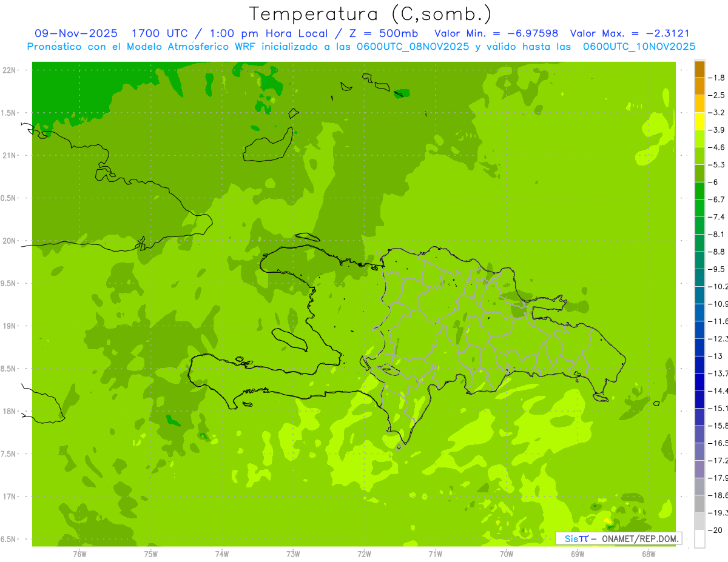
Task: Click the legend value "-20"
Action: click(x=715, y=530)
